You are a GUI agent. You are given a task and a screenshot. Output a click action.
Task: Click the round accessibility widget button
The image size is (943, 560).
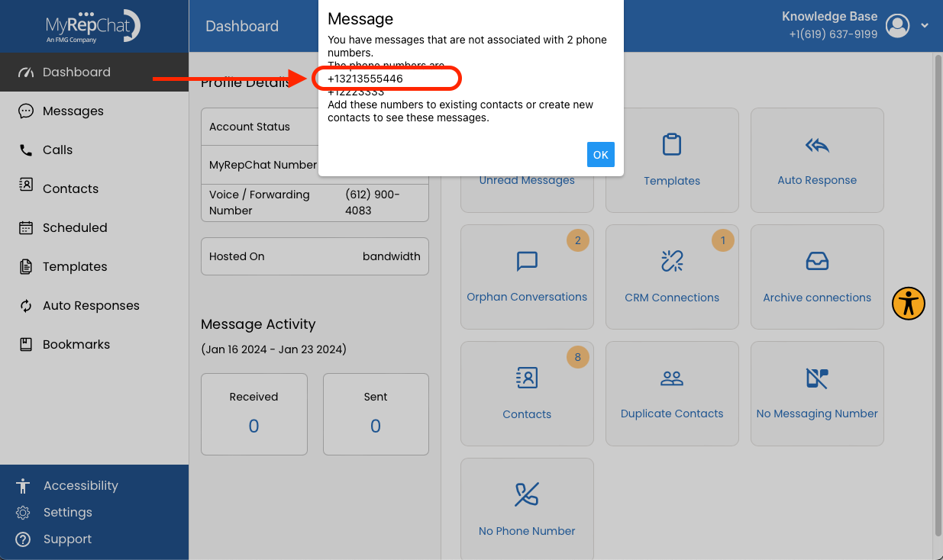tap(909, 303)
